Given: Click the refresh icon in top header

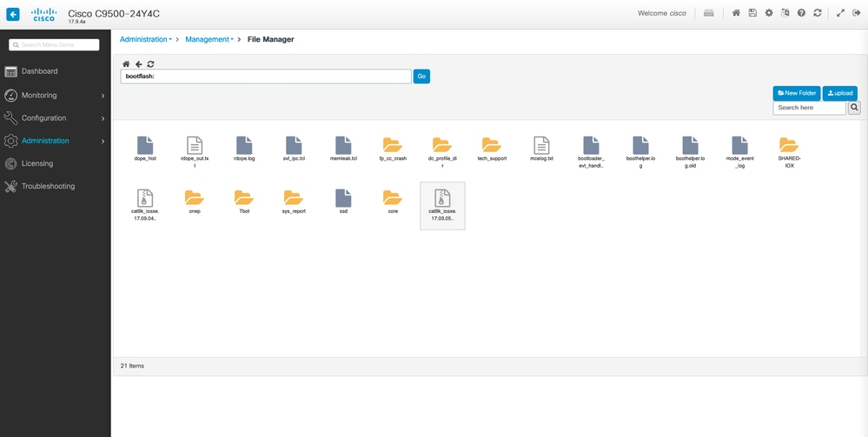Looking at the screenshot, I should click(x=817, y=13).
